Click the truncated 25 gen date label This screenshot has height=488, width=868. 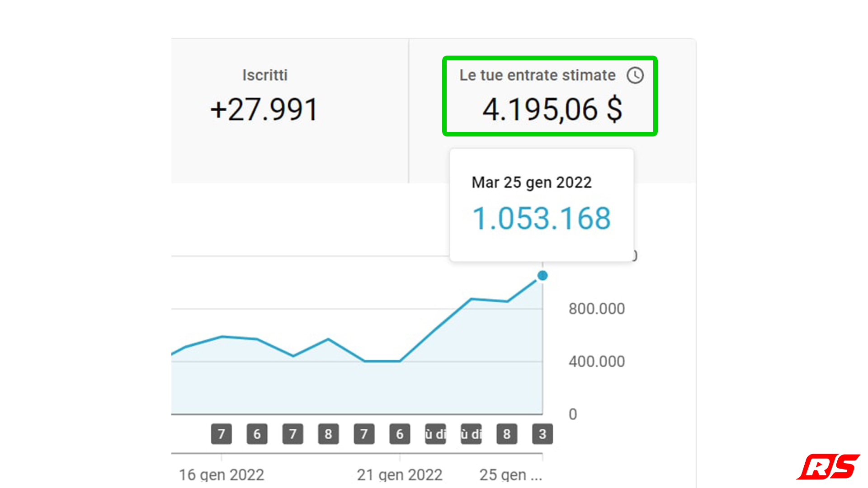pos(511,475)
